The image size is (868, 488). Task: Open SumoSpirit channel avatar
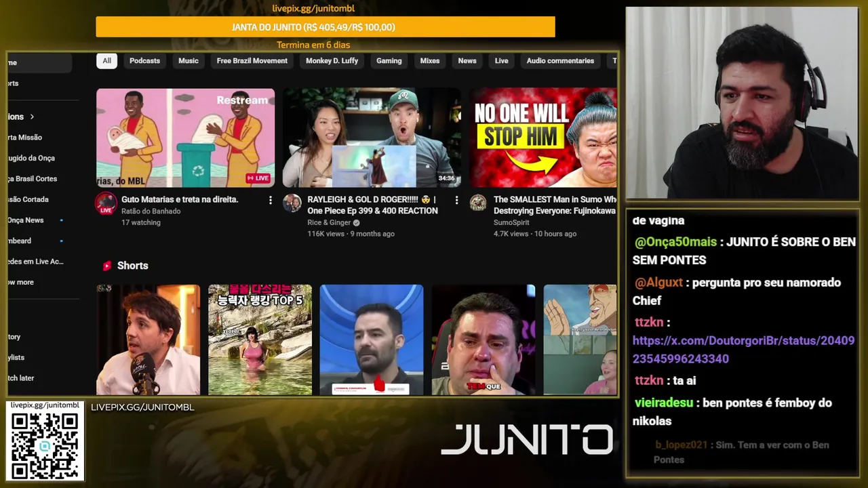click(478, 203)
